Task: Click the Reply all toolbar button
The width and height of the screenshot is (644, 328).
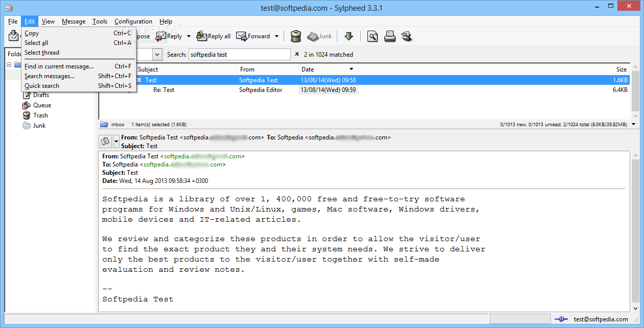Action: click(213, 36)
